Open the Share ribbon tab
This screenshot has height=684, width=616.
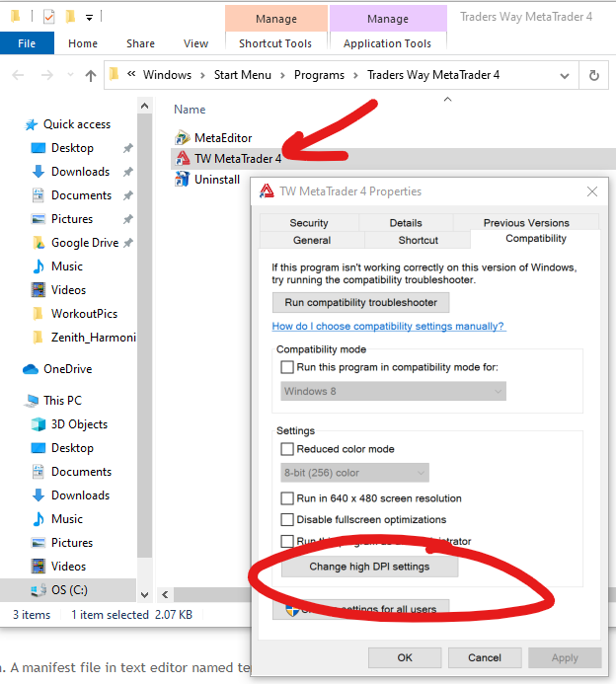[140, 43]
